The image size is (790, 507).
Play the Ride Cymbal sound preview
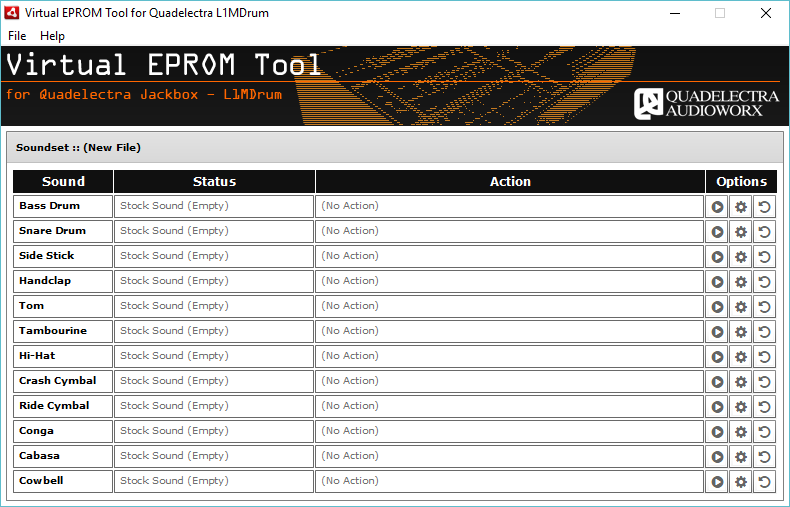point(717,407)
